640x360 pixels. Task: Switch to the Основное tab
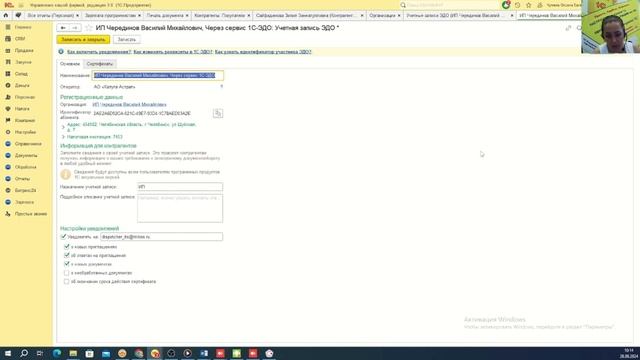(70, 64)
